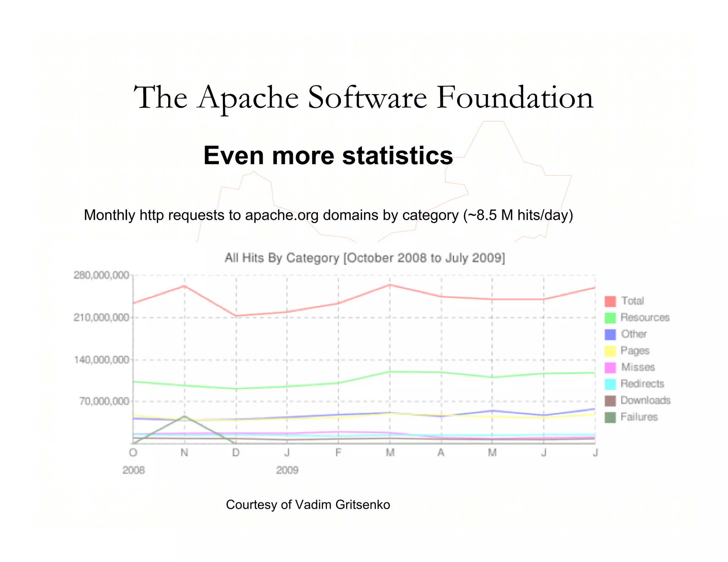Click 'Courtesy of Vadim Gritsenko' credit text
Image resolution: width=728 pixels, height=562 pixels.
tap(308, 505)
